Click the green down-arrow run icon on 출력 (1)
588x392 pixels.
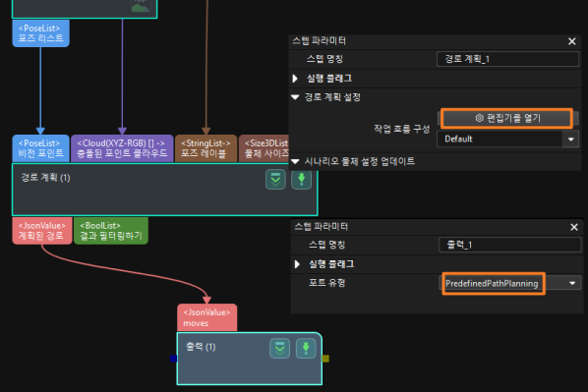pyautogui.click(x=306, y=349)
